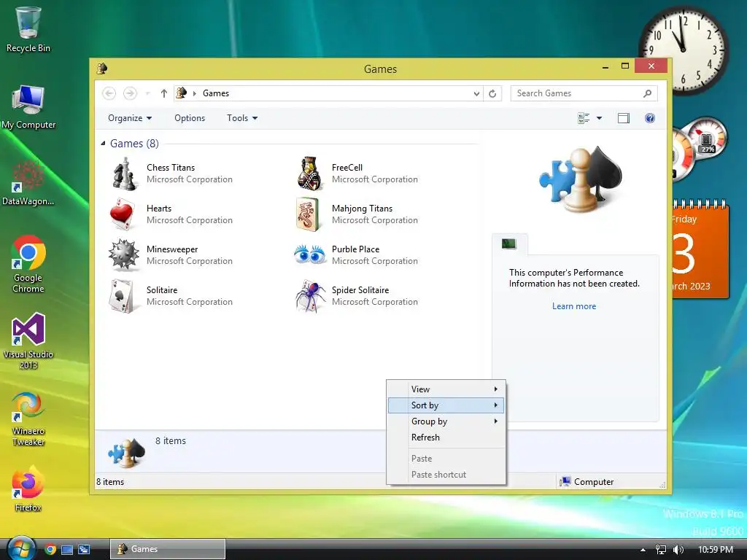
Task: Open the View submenu in context menu
Action: (x=446, y=389)
